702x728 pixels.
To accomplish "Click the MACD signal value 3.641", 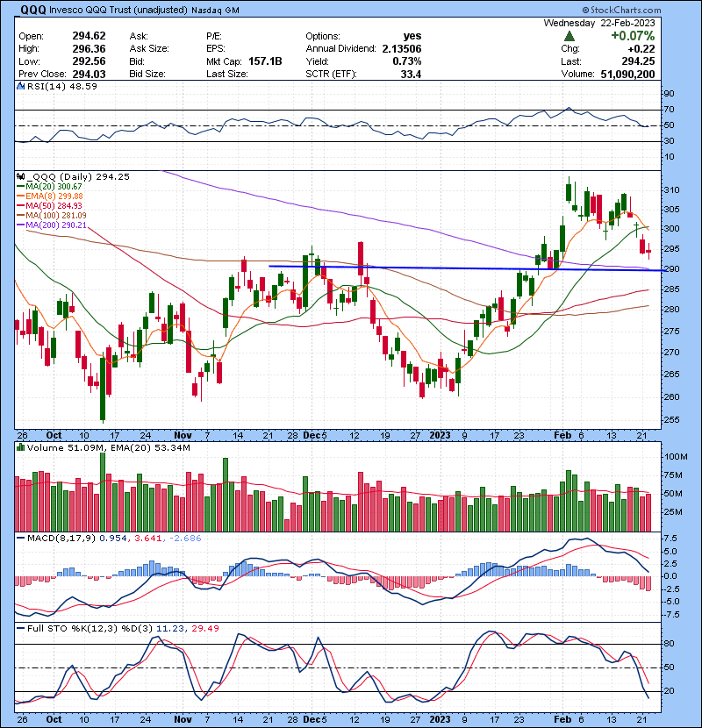I will coord(147,539).
